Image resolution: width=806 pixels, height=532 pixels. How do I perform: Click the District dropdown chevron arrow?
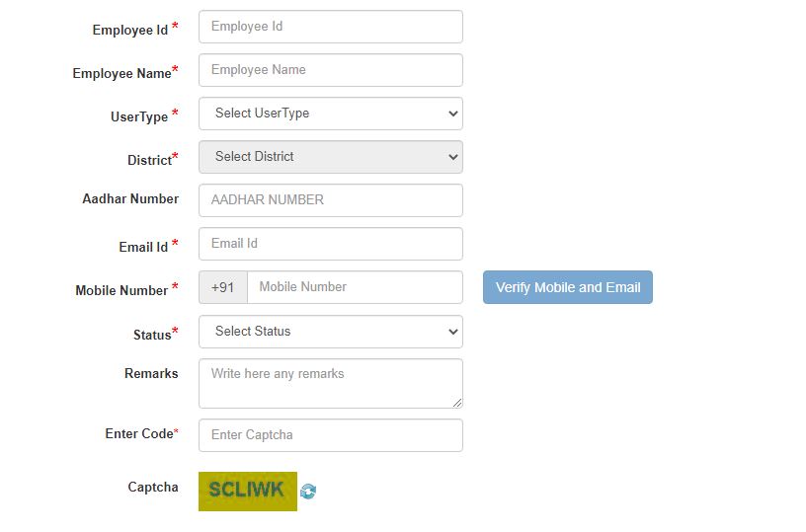452,157
